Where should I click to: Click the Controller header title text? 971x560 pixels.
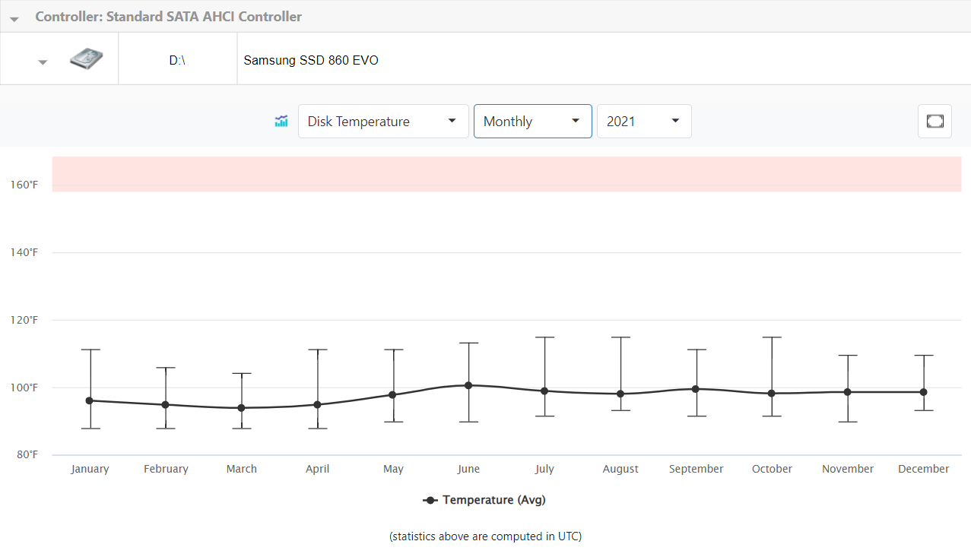(x=168, y=17)
